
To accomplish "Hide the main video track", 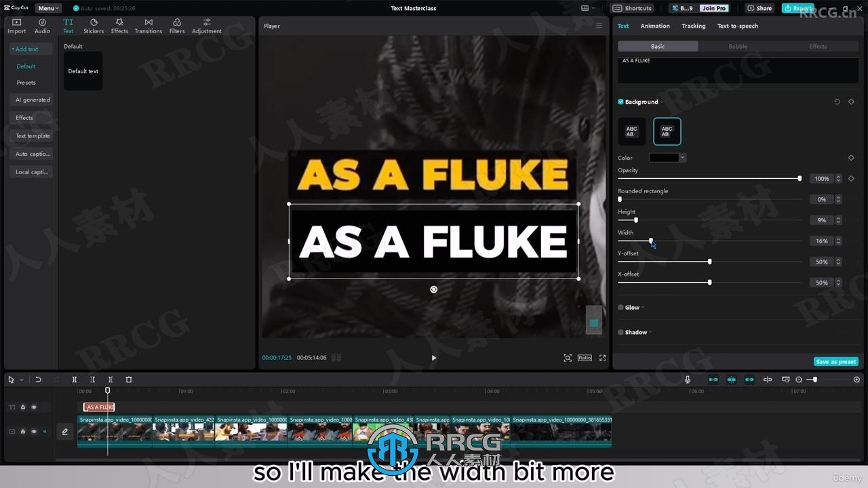I will click(34, 431).
